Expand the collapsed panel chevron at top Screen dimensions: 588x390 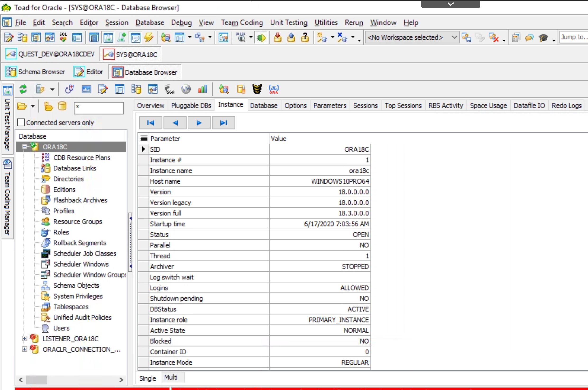tap(450, 4)
